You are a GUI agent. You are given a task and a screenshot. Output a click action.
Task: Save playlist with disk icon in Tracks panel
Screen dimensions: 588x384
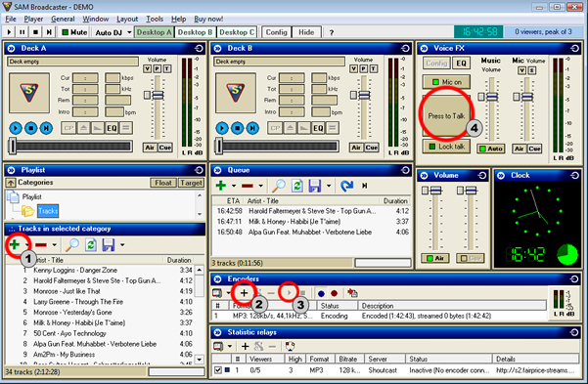pos(109,245)
